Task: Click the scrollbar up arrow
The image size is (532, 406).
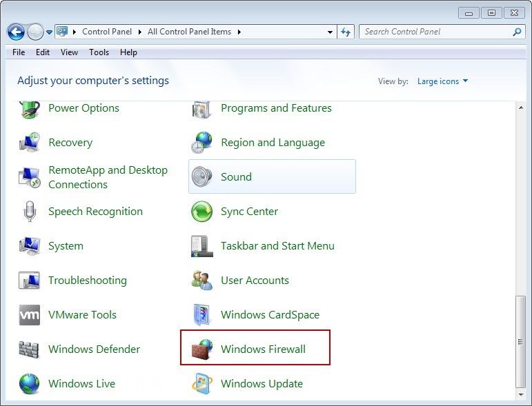Action: [x=520, y=108]
